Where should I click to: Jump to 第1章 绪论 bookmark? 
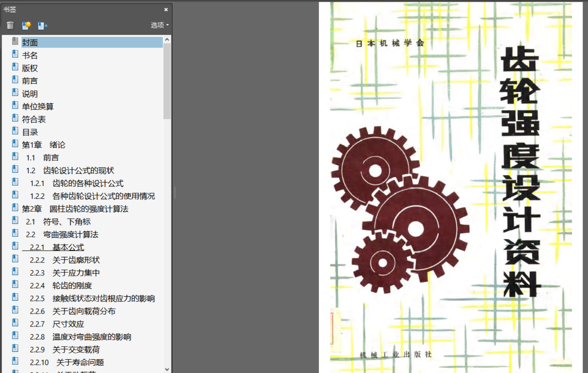[x=43, y=145]
